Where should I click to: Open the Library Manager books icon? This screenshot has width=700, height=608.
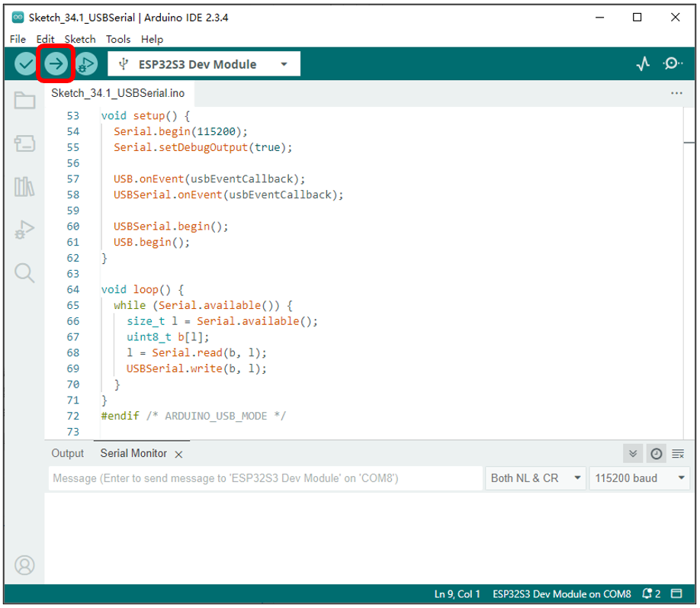click(x=24, y=187)
